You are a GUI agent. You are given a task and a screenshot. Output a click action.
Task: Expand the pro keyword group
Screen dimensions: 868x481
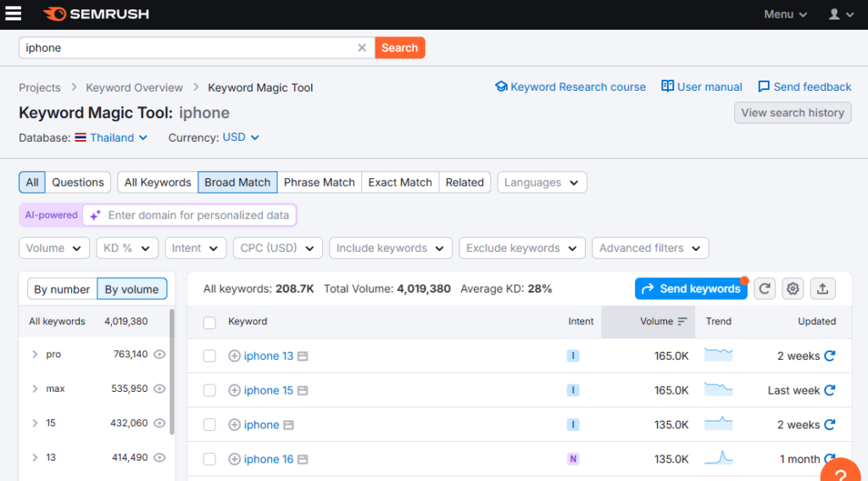[35, 354]
